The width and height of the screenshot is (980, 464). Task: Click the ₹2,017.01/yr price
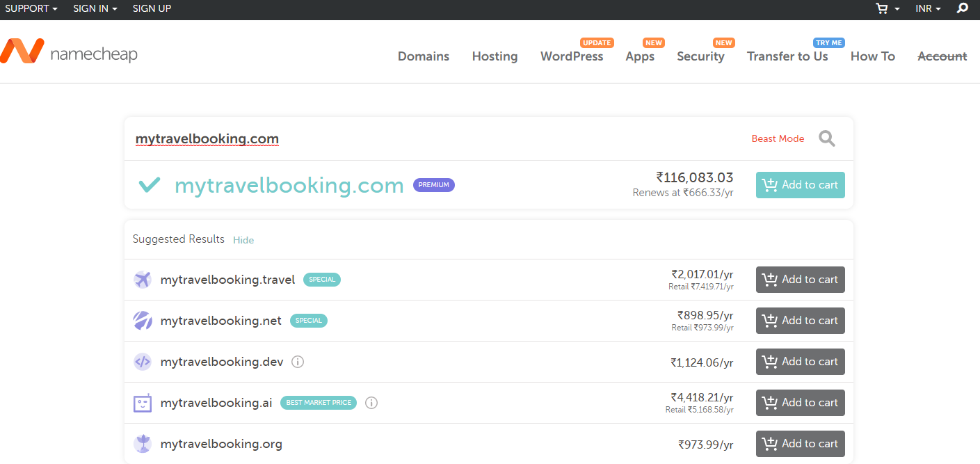click(702, 274)
